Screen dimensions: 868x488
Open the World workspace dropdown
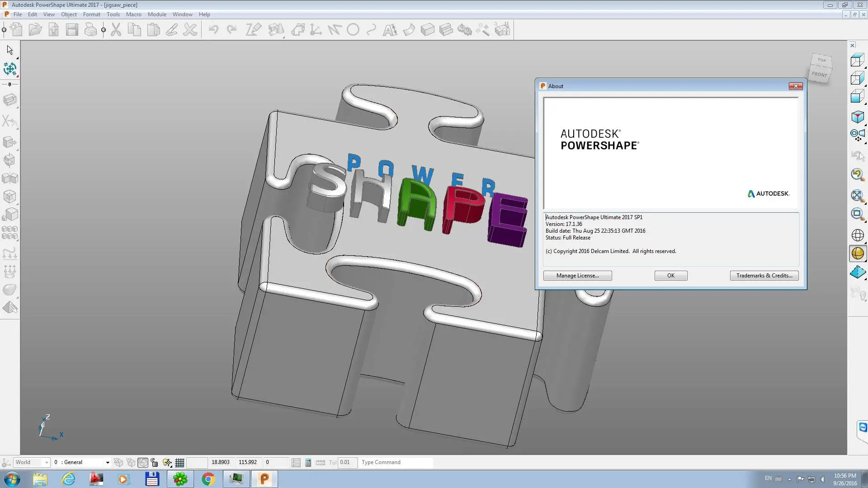(32, 462)
